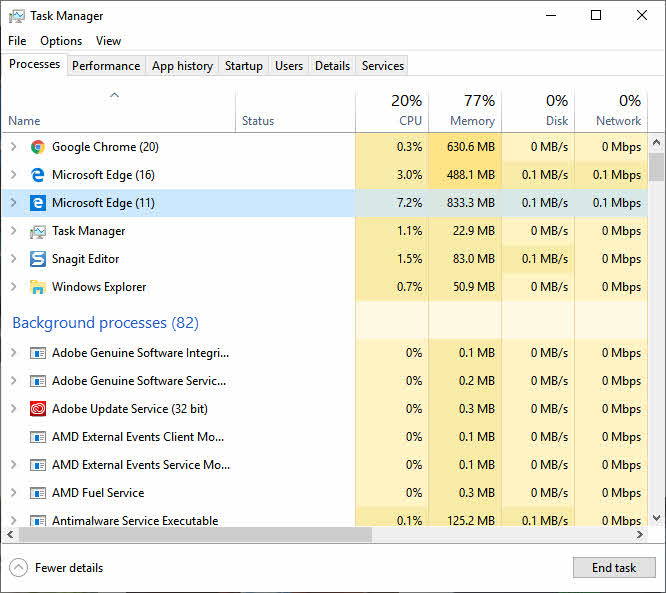Image resolution: width=666 pixels, height=593 pixels.
Task: Click Fewer details link
Action: pyautogui.click(x=69, y=568)
